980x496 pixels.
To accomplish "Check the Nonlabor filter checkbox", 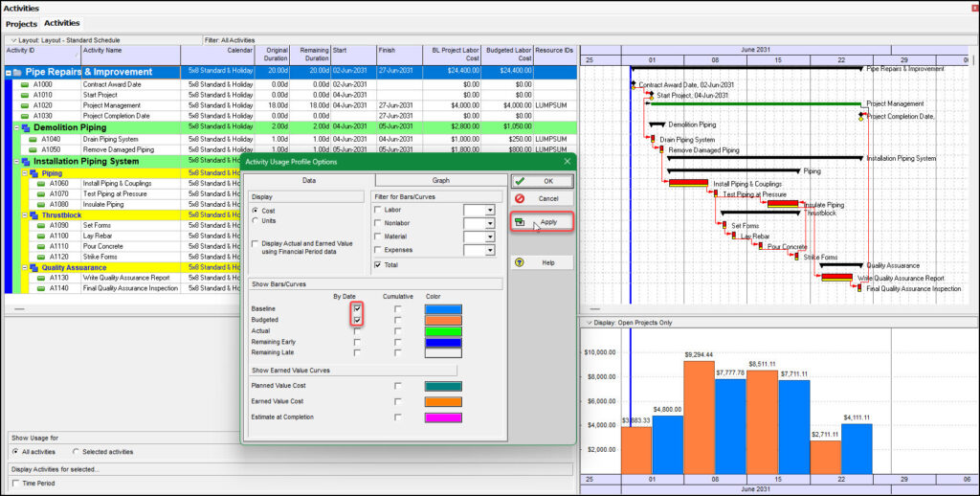I will [377, 223].
